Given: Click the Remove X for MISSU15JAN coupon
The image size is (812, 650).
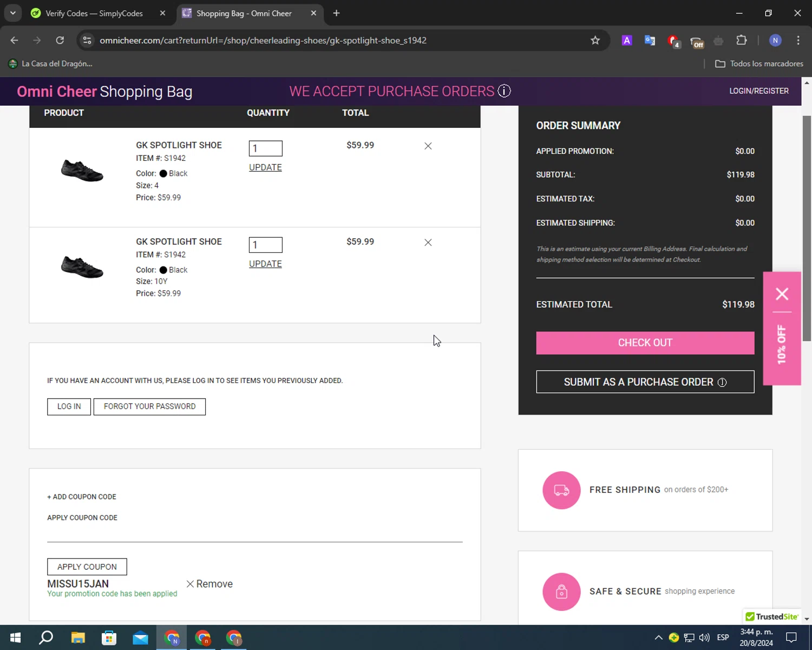Looking at the screenshot, I should [x=190, y=584].
